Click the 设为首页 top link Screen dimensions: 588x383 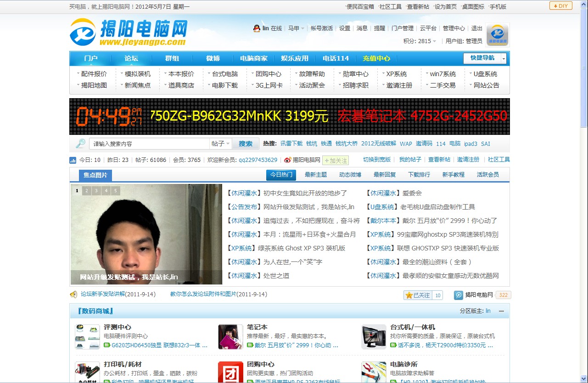(x=446, y=6)
